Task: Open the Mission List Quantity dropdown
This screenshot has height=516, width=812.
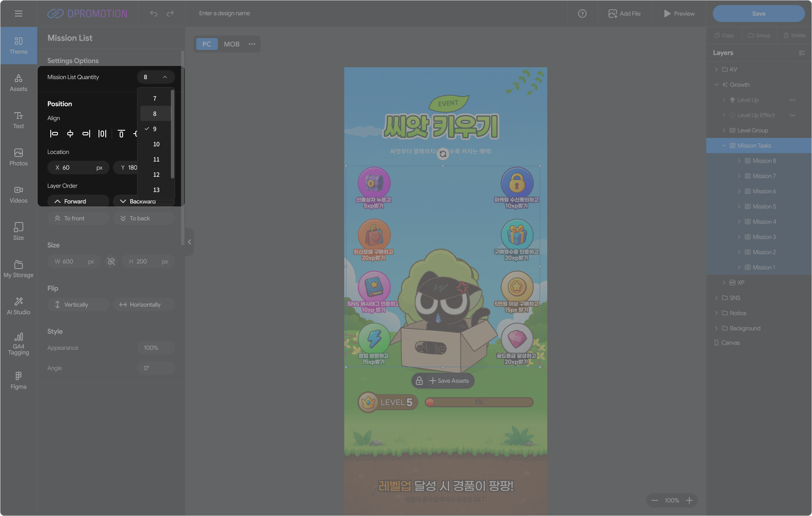Action: pyautogui.click(x=156, y=77)
